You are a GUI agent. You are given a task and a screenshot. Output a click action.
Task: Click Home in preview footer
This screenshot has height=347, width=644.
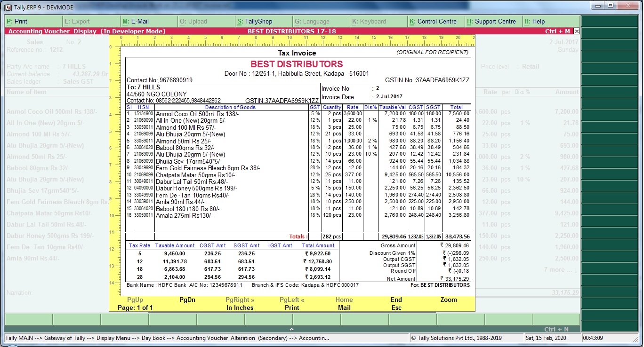[x=344, y=300]
